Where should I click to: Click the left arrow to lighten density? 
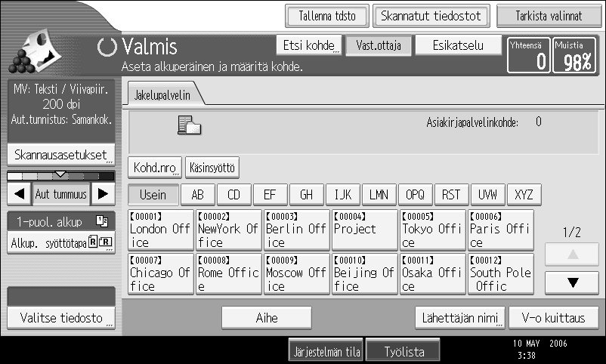pyautogui.click(x=19, y=194)
